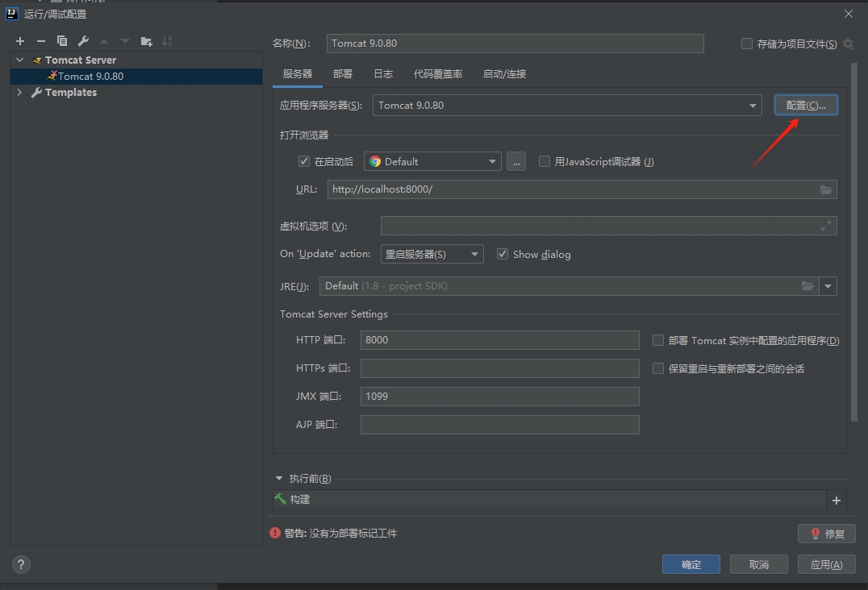Confirm with the 确定 button

691,564
